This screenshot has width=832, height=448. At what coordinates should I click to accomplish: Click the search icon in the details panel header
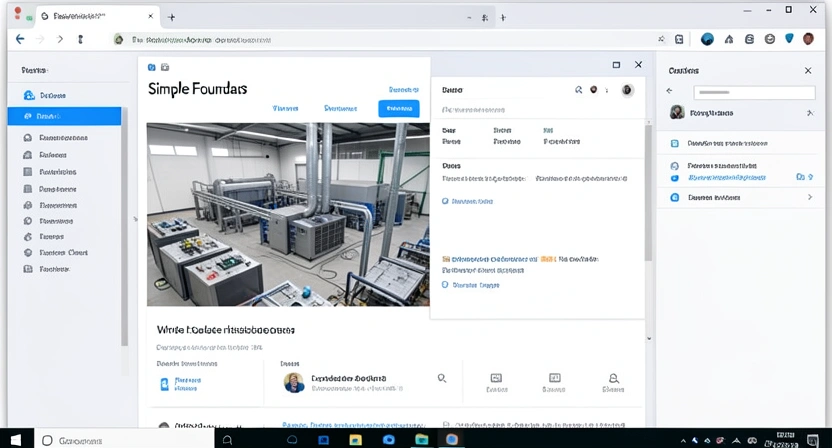click(578, 90)
